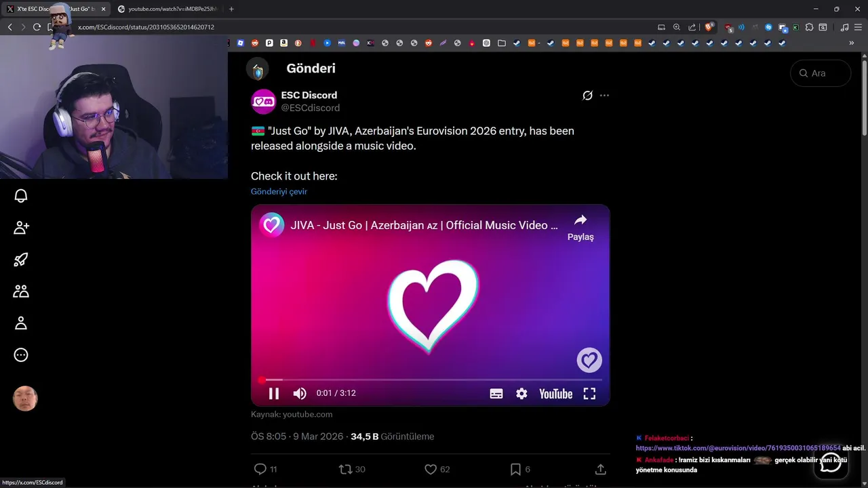Close the X ESC Discord tab
The image size is (868, 488).
[x=103, y=9]
